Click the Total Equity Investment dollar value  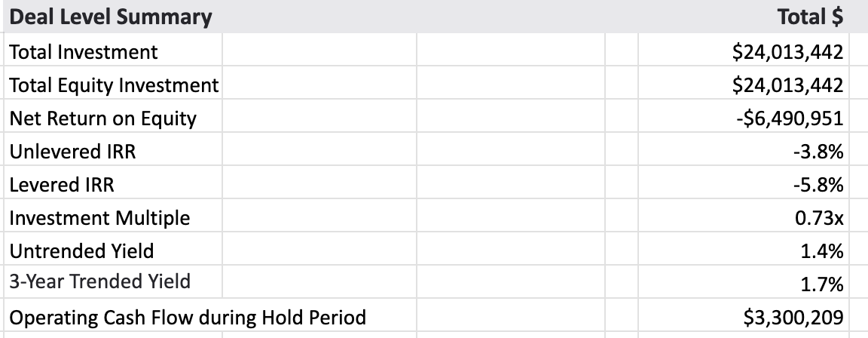point(787,85)
